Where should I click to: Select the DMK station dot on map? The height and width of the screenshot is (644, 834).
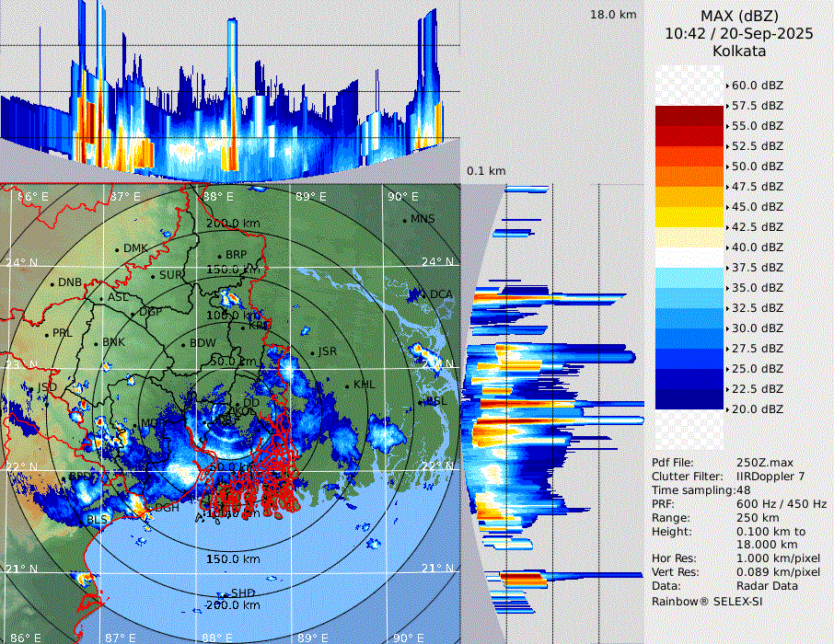[118, 249]
